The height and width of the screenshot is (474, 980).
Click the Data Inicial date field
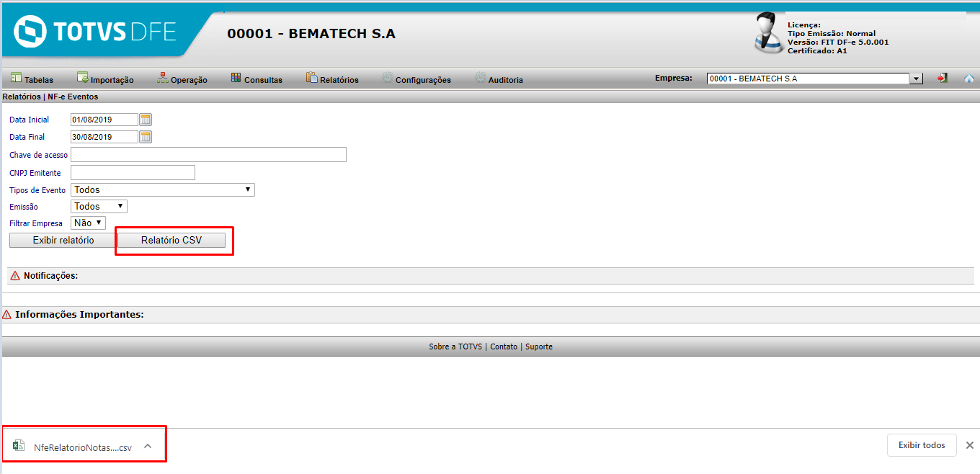pyautogui.click(x=104, y=120)
